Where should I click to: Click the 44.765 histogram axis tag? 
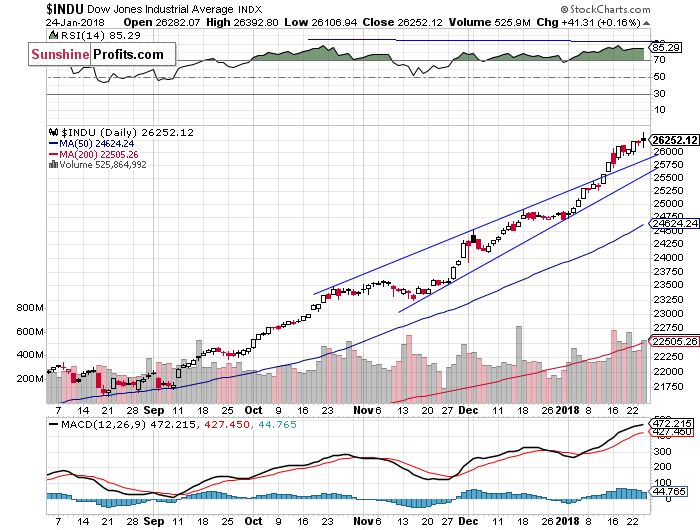[x=669, y=492]
